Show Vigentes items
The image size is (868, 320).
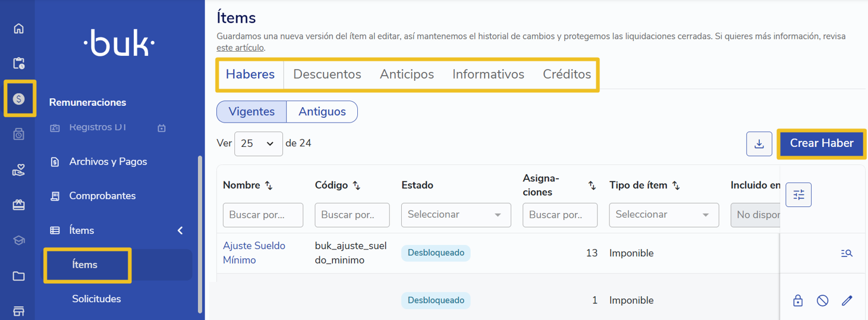click(x=251, y=112)
